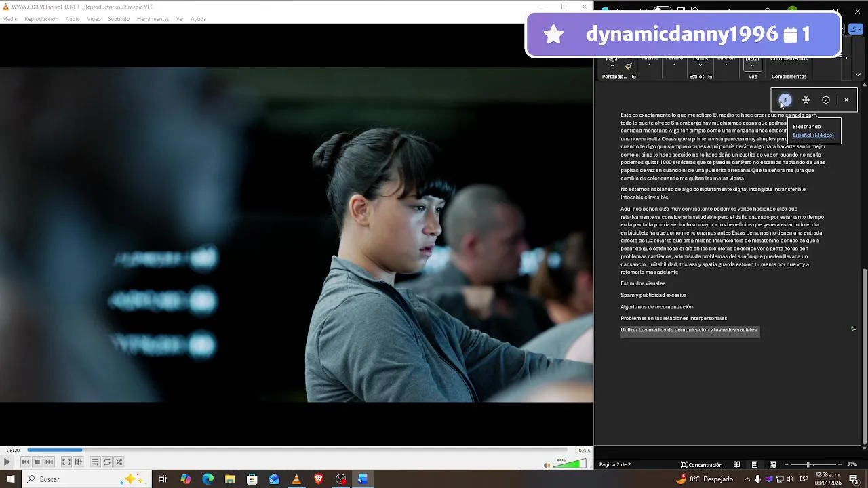Open the VLC Herramientas menu

(x=153, y=19)
